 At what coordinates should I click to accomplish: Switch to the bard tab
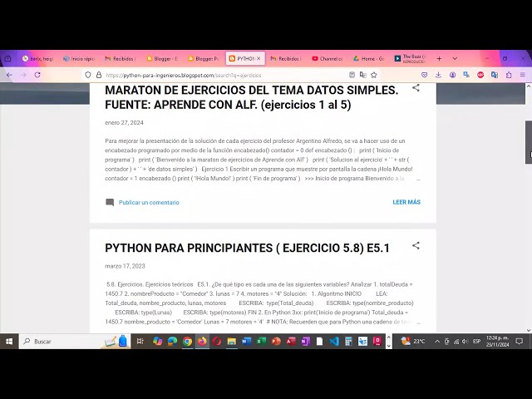click(37, 59)
